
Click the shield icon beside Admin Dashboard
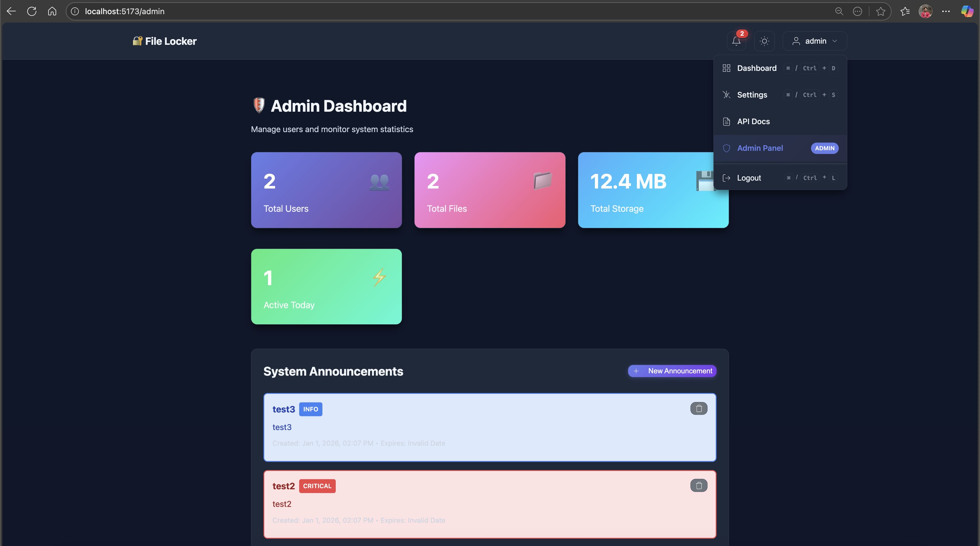click(259, 105)
